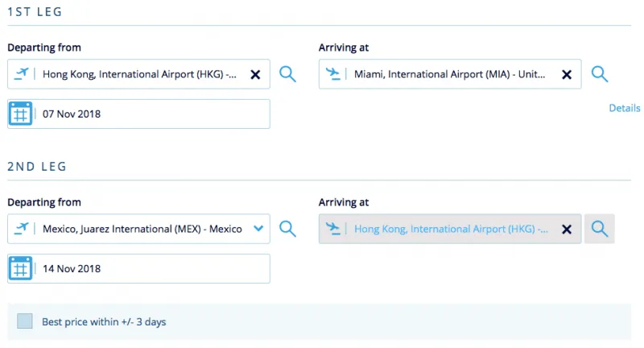Open calendar for 14 Nov 2018

tap(20, 268)
